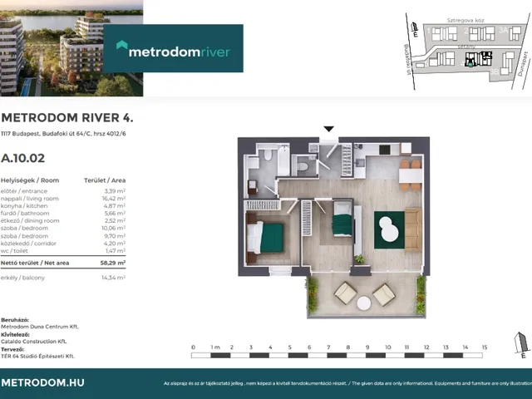Click the apartment code A.10.02 heading
Viewport: 532px width, 399px height.
23,156
